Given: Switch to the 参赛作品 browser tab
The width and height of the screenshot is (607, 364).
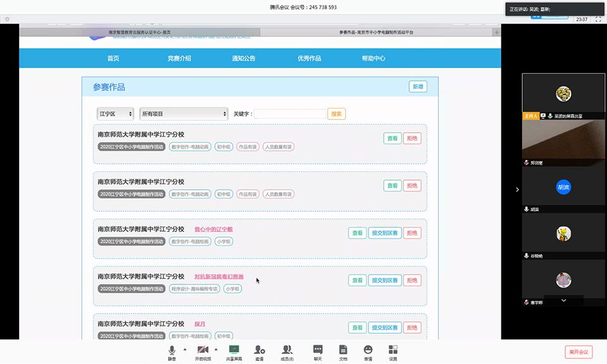Looking at the screenshot, I should pos(376,32).
